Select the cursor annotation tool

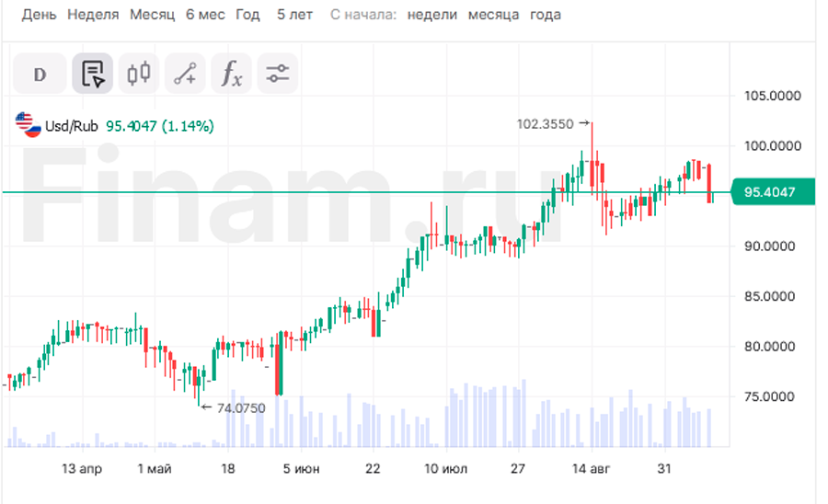tap(93, 74)
